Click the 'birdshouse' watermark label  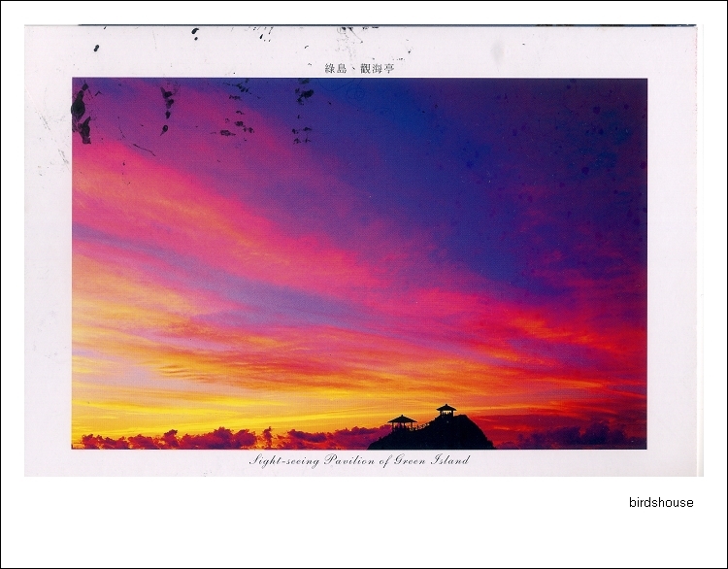click(661, 503)
